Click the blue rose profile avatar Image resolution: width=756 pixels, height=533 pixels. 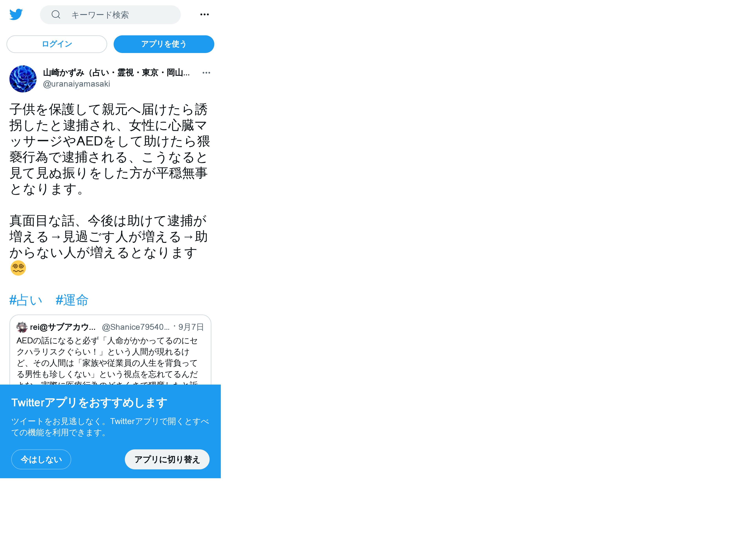point(23,79)
